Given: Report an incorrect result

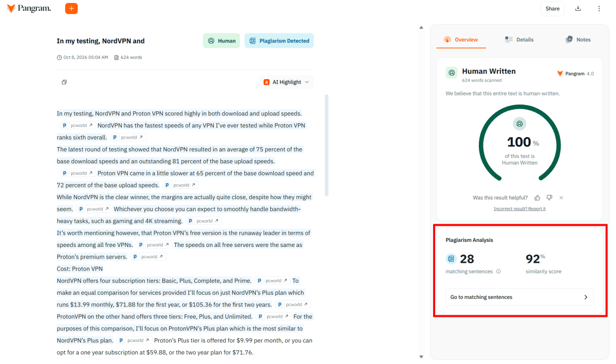Looking at the screenshot, I should [x=519, y=209].
